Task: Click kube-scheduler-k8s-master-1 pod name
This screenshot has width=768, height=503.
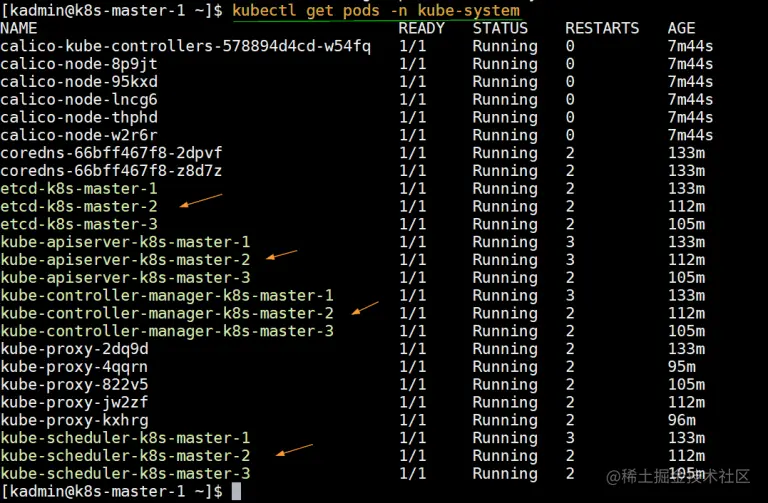Action: [x=125, y=438]
